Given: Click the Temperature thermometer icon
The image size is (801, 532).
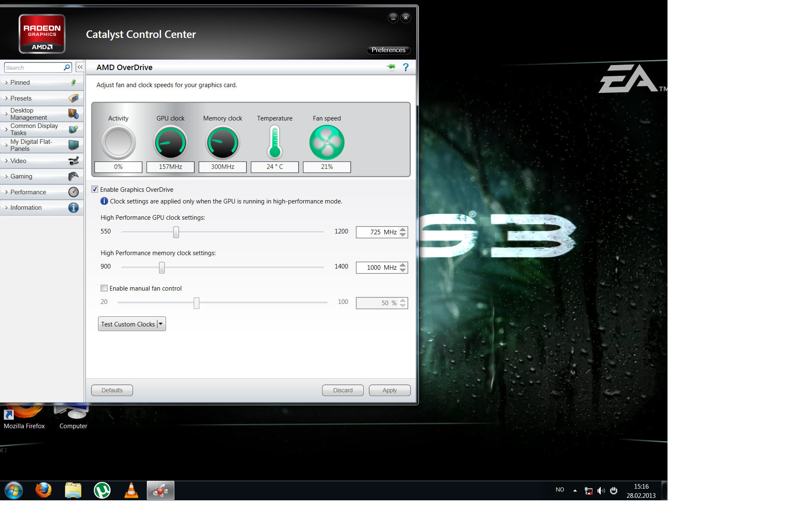Looking at the screenshot, I should pos(275,142).
